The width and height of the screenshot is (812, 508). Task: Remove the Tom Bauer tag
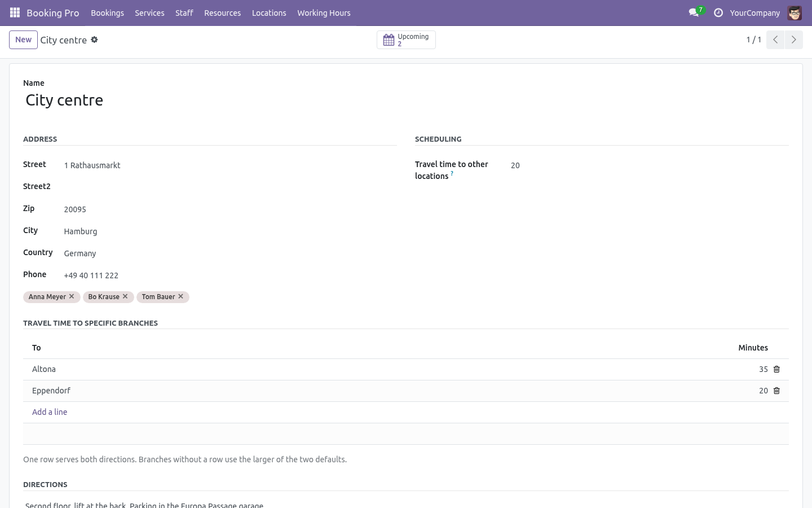pyautogui.click(x=180, y=296)
